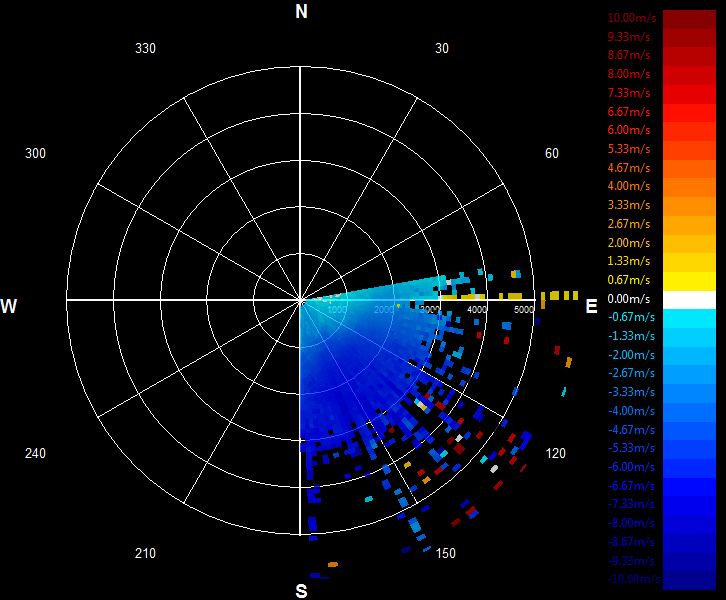Image resolution: width=726 pixels, height=600 pixels.
Task: Click the 0.00m/s legend label
Action: pos(629,299)
